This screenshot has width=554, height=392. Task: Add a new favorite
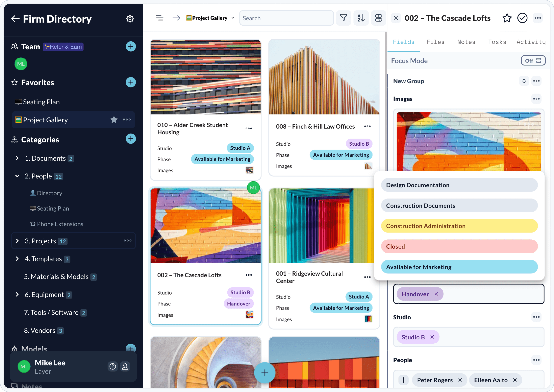(x=131, y=82)
